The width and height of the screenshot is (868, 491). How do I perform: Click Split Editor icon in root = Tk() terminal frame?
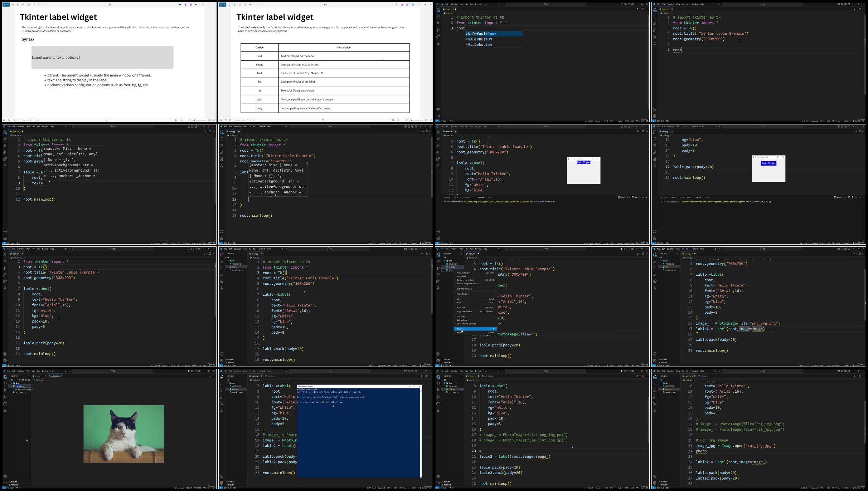coord(643,131)
